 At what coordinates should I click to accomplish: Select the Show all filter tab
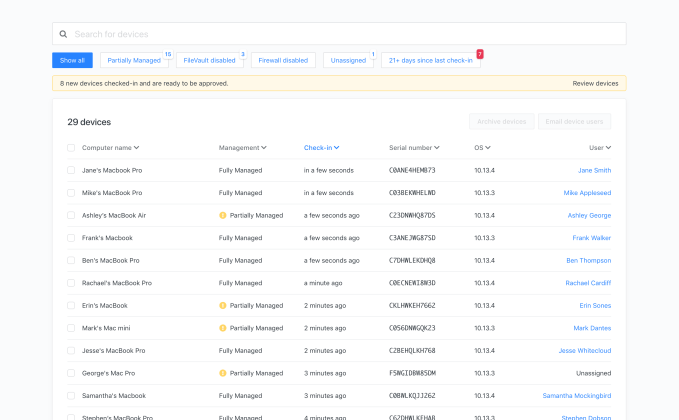pos(72,60)
